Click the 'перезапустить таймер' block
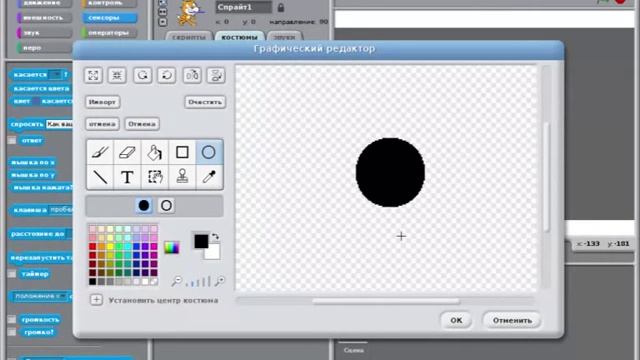The width and height of the screenshot is (640, 360). [x=41, y=258]
